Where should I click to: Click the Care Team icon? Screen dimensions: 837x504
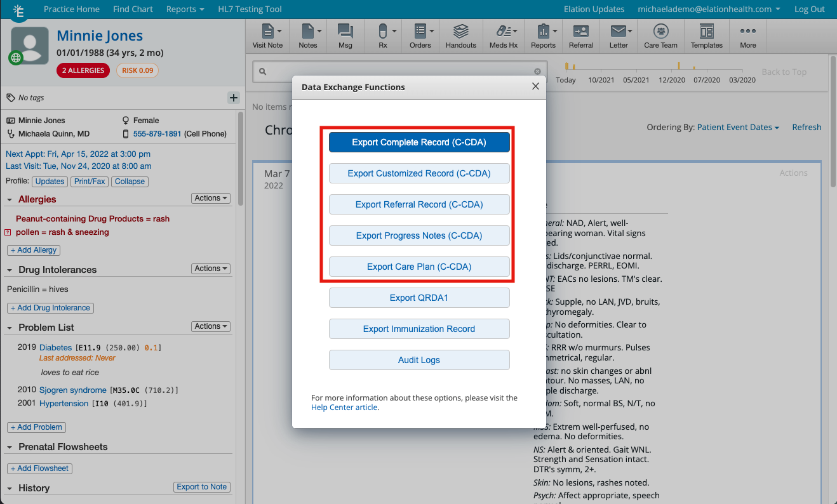660,35
